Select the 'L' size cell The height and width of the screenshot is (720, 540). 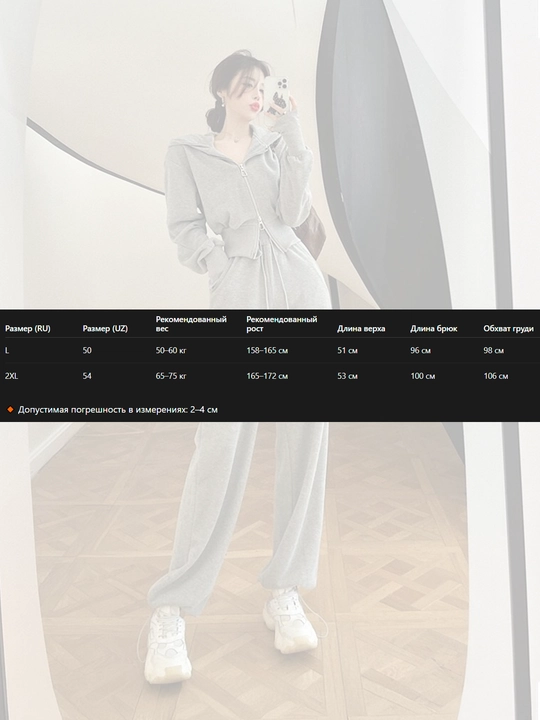(x=7, y=350)
